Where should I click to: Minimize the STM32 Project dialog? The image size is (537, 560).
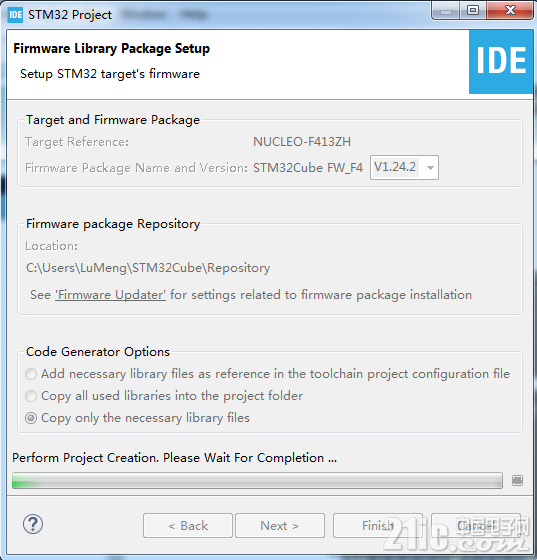[446, 11]
